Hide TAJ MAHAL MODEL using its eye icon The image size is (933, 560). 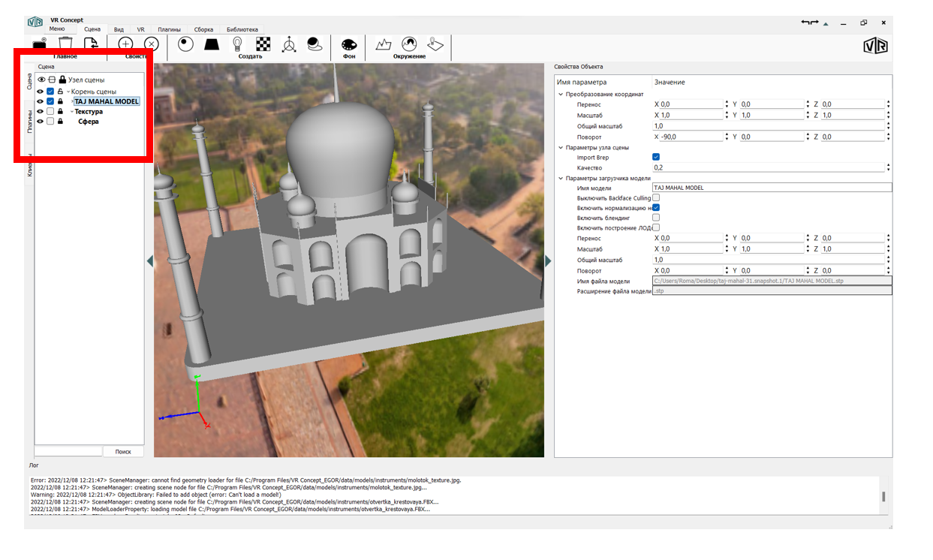tap(41, 101)
